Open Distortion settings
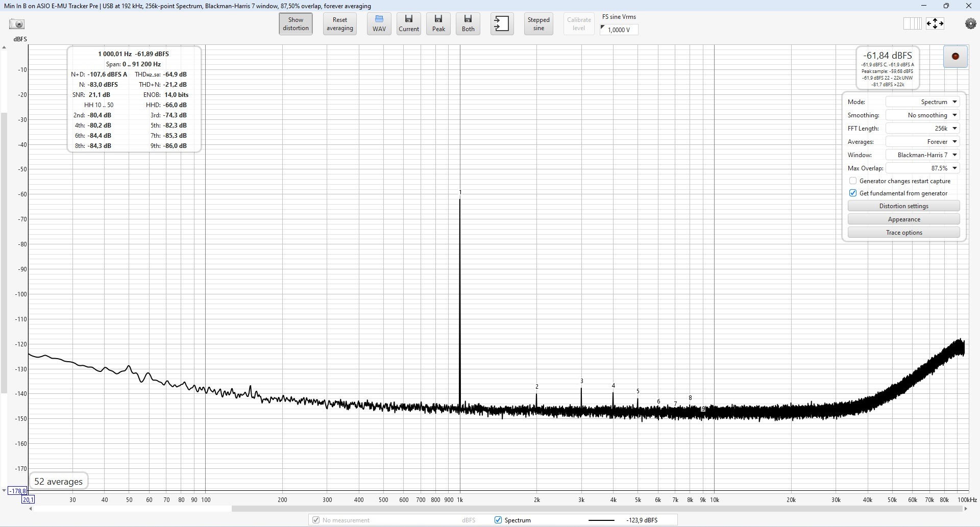 pos(904,206)
